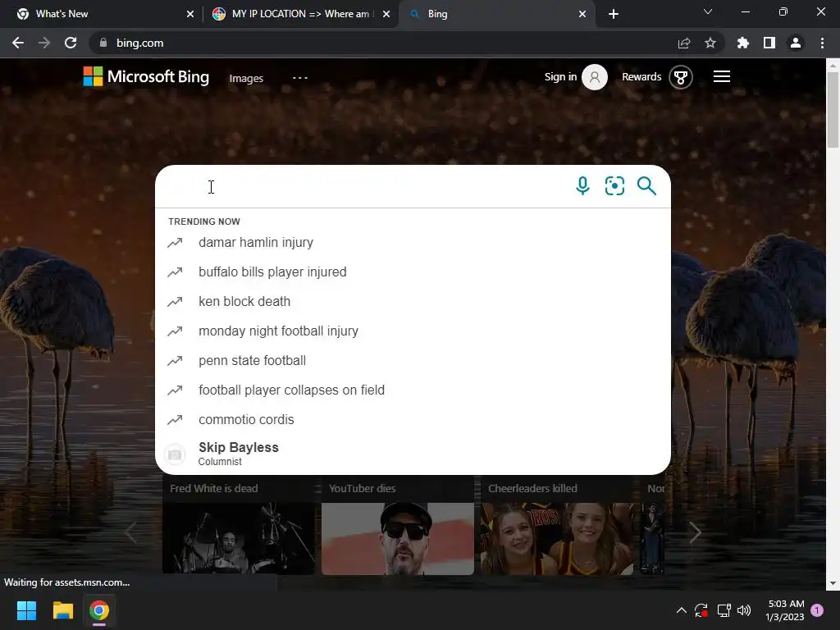840x630 pixels.
Task: Click the magnifying glass search icon
Action: pos(646,186)
